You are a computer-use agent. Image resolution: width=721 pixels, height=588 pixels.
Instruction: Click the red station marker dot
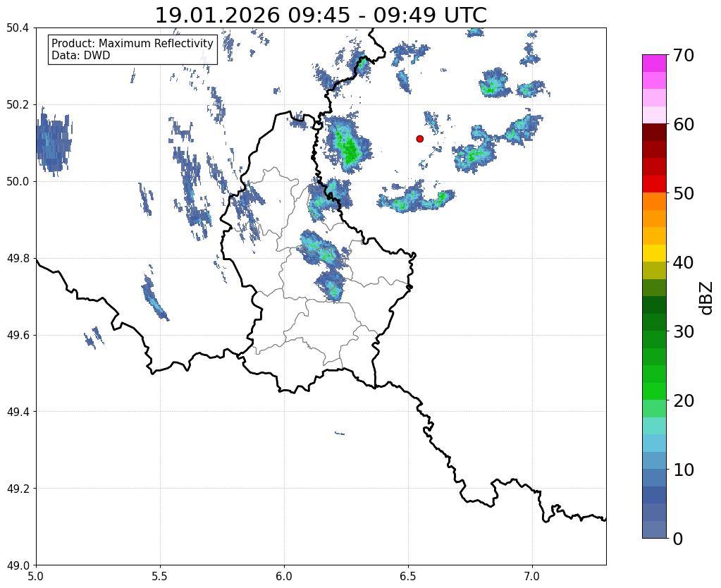419,139
